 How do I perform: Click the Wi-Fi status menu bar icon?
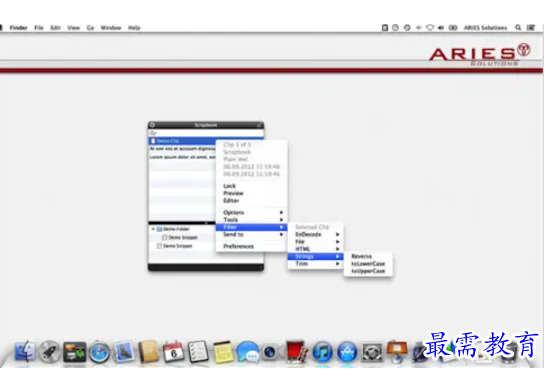(x=430, y=28)
